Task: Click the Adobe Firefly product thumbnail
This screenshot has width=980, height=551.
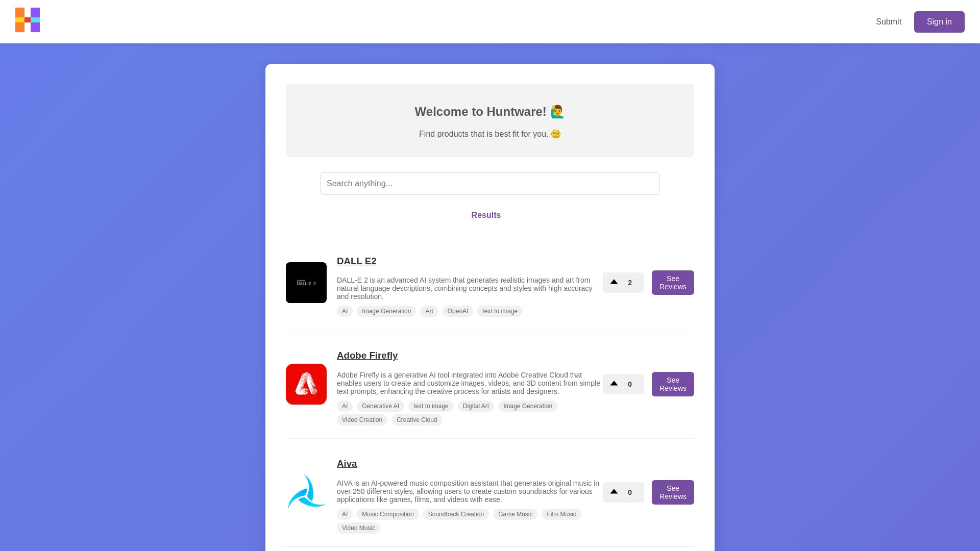Action: coord(306,384)
